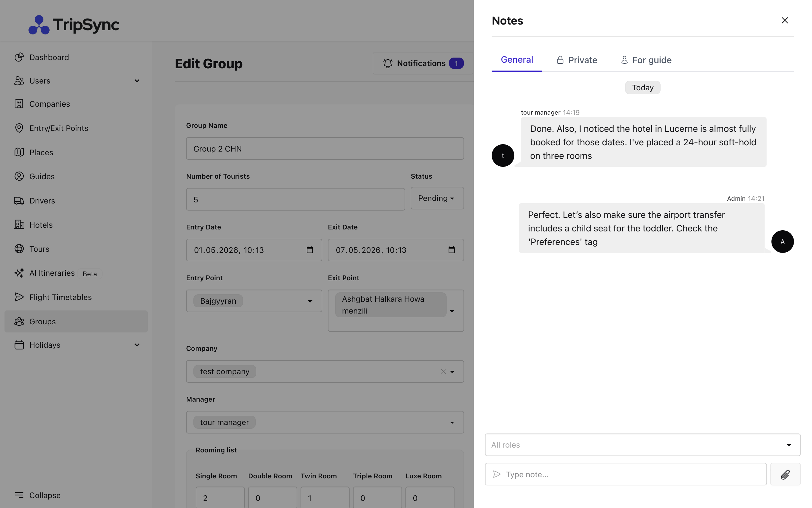
Task: Click the Twin Room count field
Action: (x=325, y=498)
